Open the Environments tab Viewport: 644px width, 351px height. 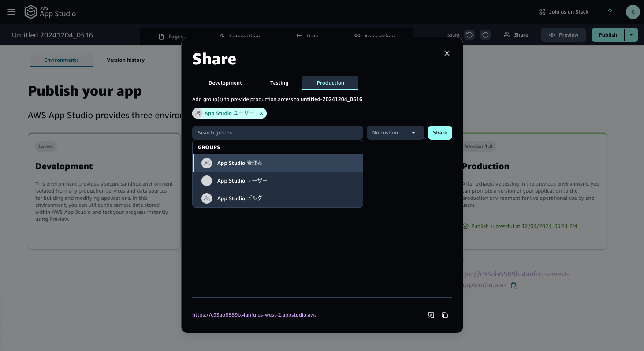point(61,60)
